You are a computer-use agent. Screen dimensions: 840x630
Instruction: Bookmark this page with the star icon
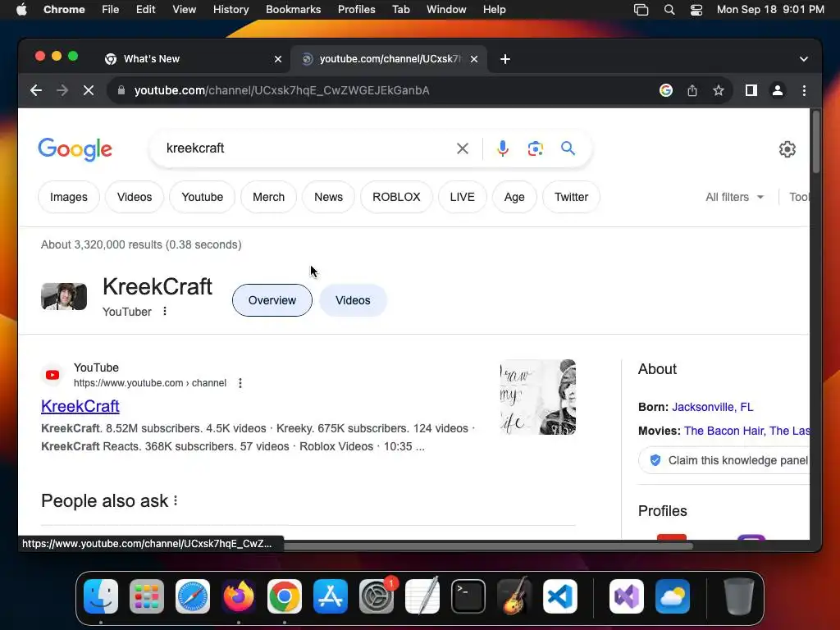pos(719,90)
